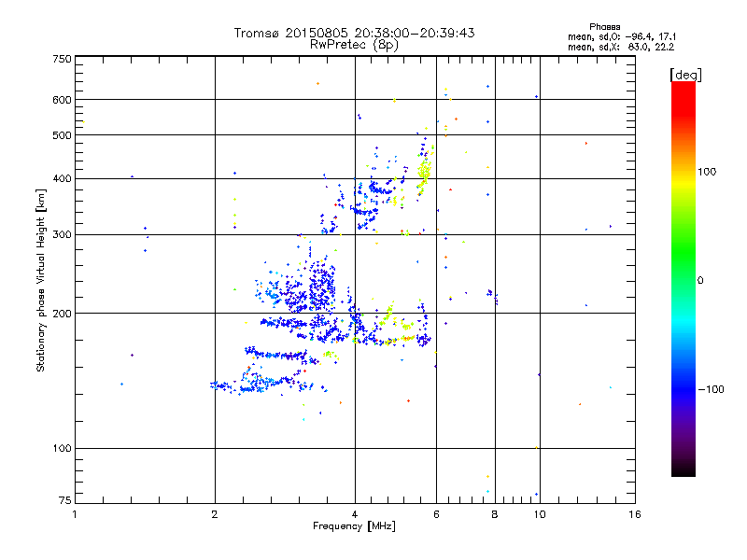Click the y-axis tick label "500"

62,135
